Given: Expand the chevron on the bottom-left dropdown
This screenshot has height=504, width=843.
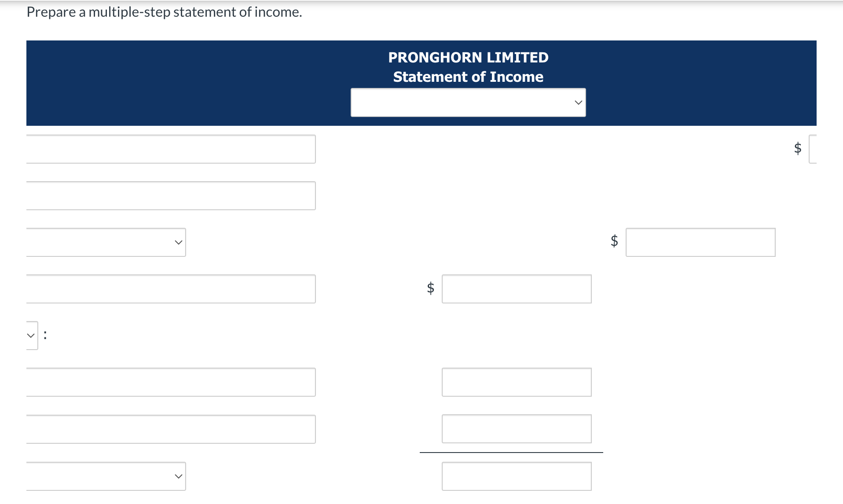Looking at the screenshot, I should click(178, 476).
